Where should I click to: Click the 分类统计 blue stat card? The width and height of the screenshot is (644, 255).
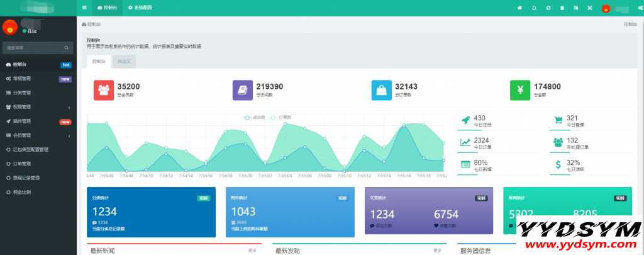click(x=151, y=212)
